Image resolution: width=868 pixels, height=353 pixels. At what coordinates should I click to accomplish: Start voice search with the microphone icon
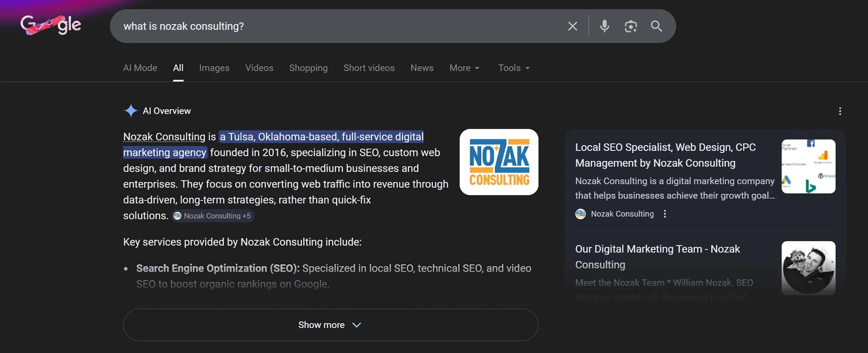(604, 26)
